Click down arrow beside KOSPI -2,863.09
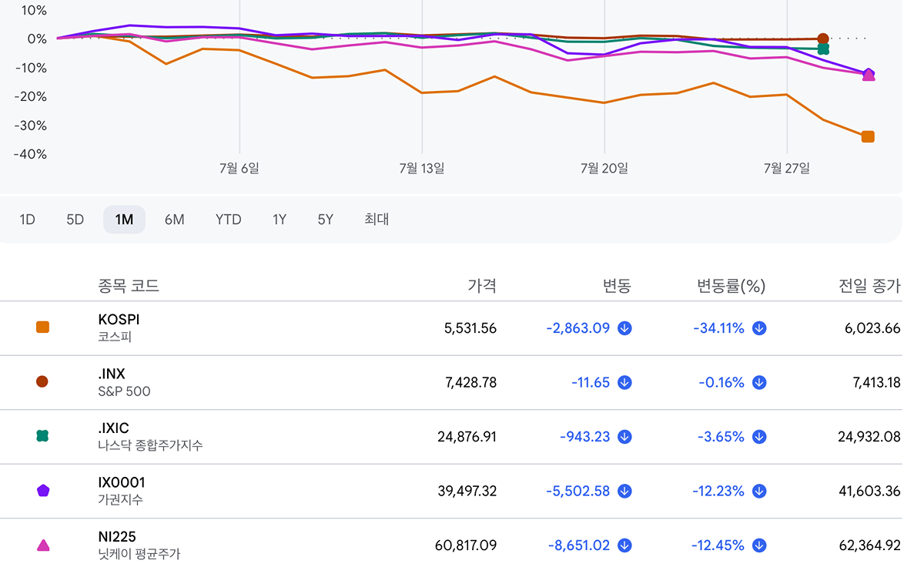 click(624, 328)
